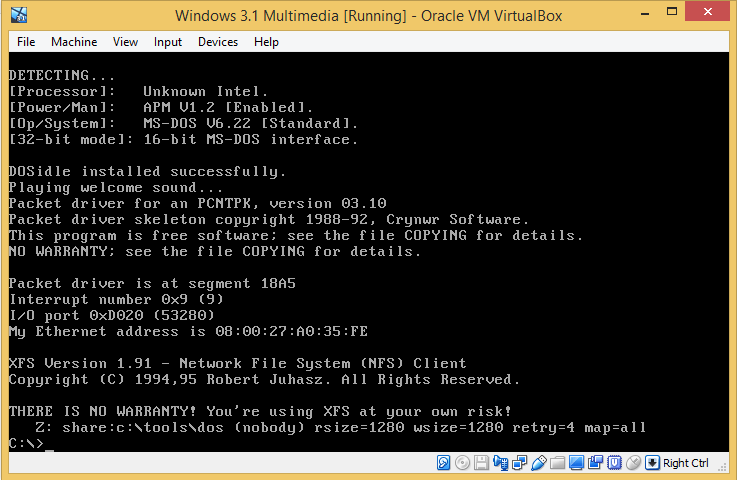
Task: Click the C:\> DOS command prompt
Action: pyautogui.click(x=26, y=443)
